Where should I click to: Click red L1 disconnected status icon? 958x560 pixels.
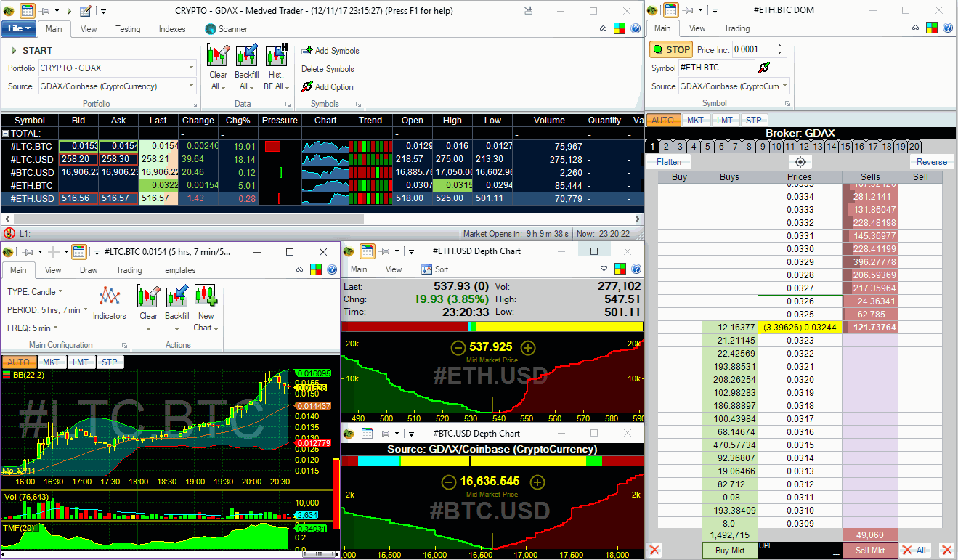[x=9, y=234]
